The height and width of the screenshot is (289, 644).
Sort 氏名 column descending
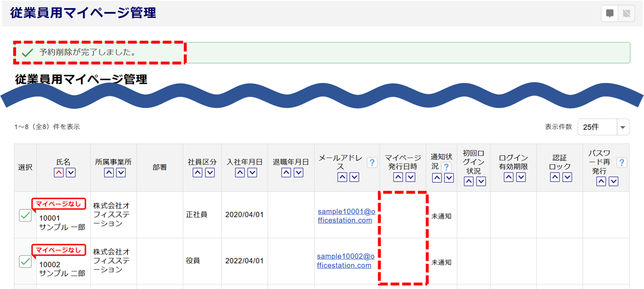pyautogui.click(x=71, y=173)
